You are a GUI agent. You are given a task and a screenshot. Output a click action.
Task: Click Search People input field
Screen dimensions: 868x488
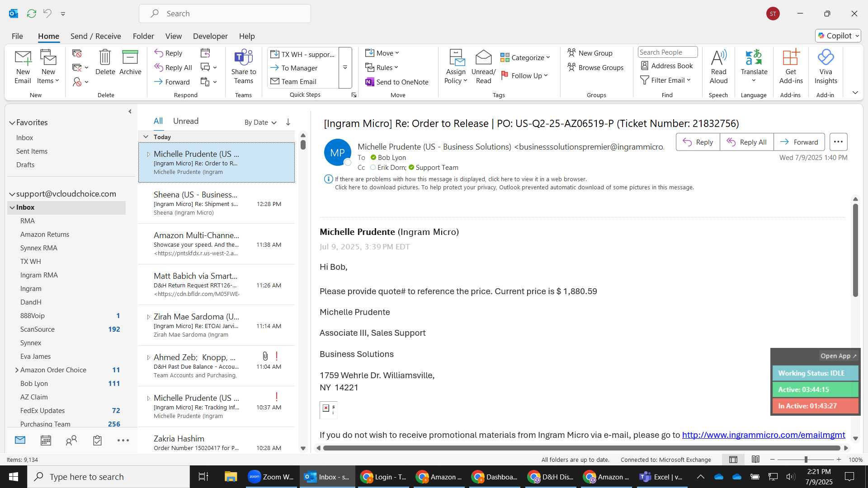pyautogui.click(x=667, y=52)
